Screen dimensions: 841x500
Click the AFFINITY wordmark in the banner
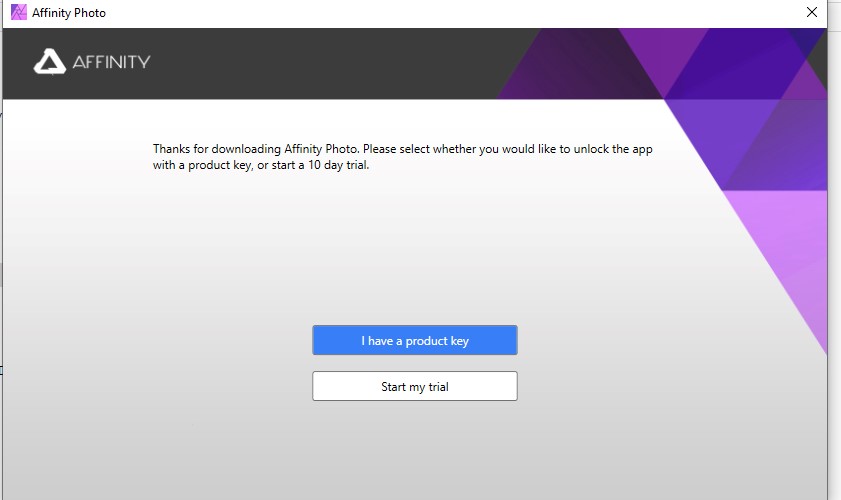coord(110,62)
